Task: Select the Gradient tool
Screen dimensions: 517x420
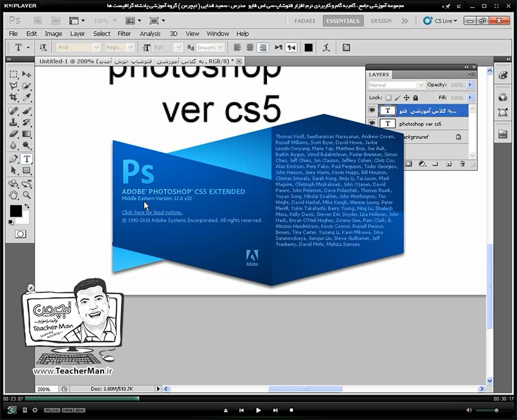Action: coord(26,134)
